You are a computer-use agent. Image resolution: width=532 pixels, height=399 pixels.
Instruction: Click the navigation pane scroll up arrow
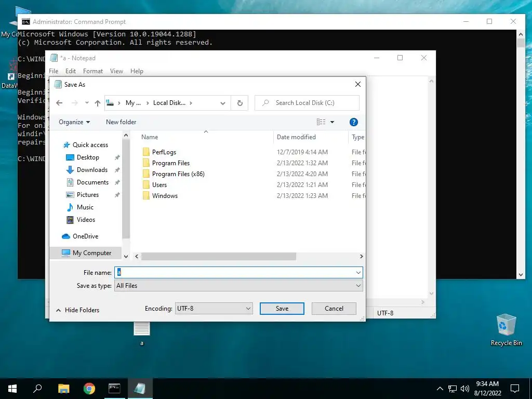click(x=126, y=136)
